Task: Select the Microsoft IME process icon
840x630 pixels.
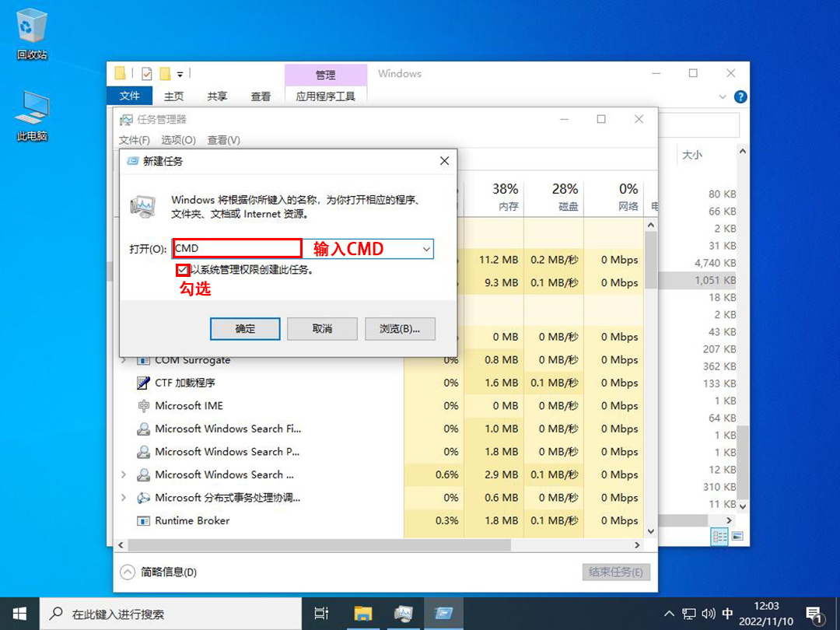Action: click(x=143, y=406)
